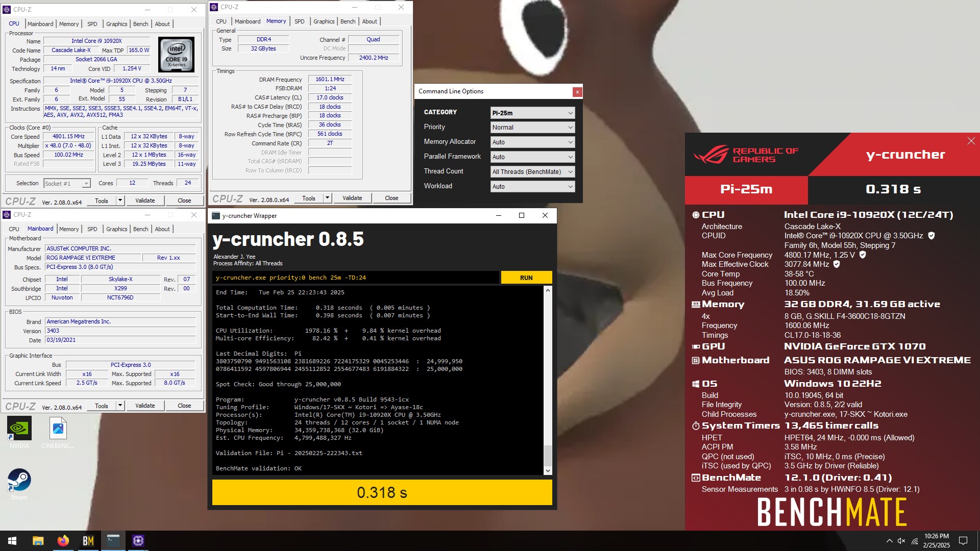This screenshot has width=980, height=551.
Task: Close the BenchMate result panel
Action: pos(971,141)
